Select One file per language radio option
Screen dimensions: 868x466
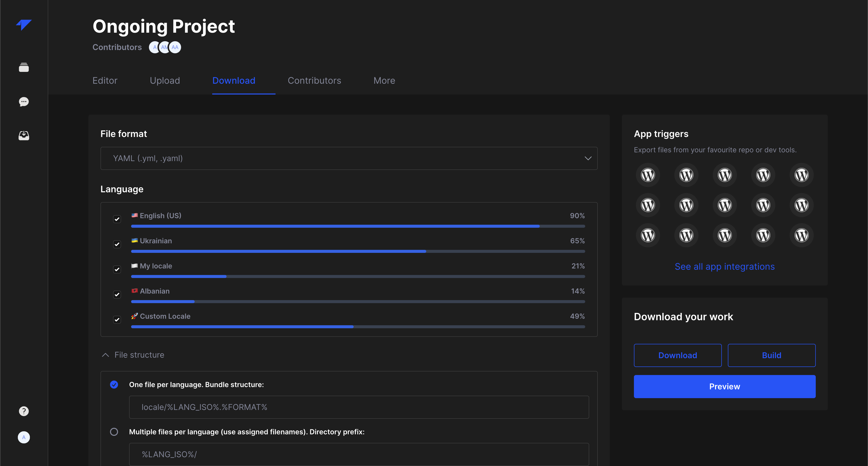pos(114,384)
